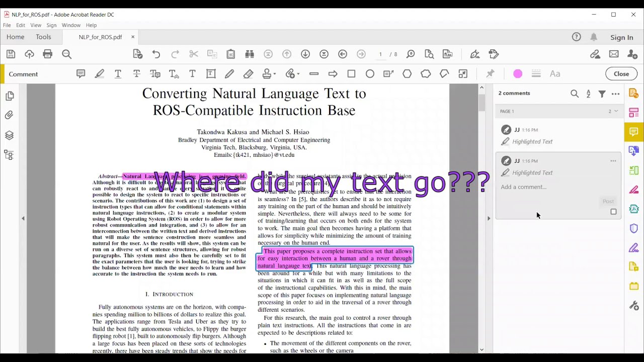The height and width of the screenshot is (362, 644).
Task: Open the pink color picker
Action: point(518,74)
